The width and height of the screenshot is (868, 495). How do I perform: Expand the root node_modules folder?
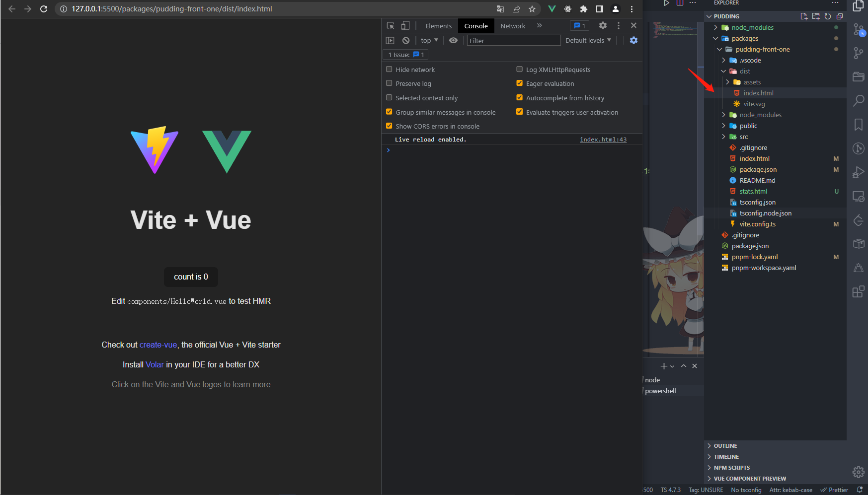716,27
